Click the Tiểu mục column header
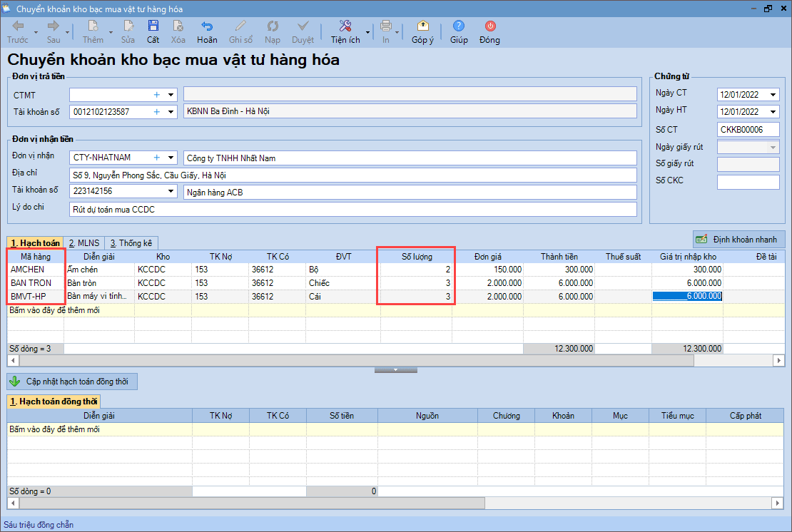This screenshot has width=792, height=532. 677,416
